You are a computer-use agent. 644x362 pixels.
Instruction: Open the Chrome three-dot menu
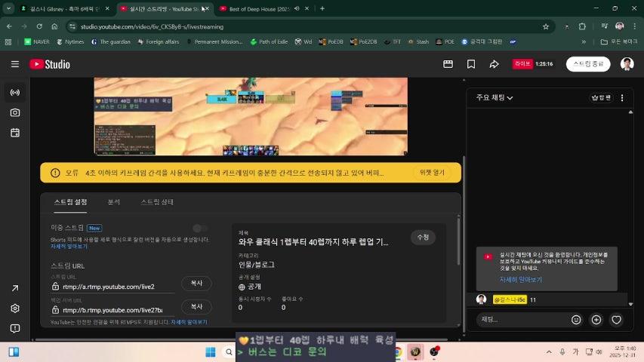pos(635,26)
